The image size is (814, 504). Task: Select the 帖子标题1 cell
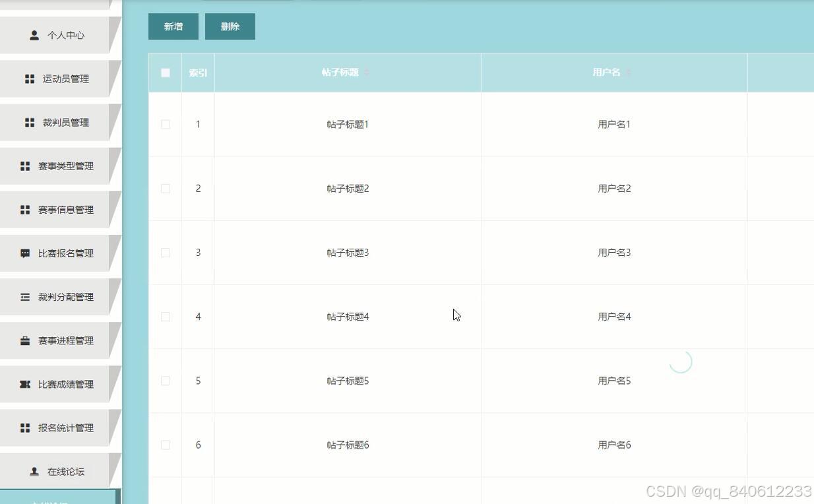[x=348, y=124]
